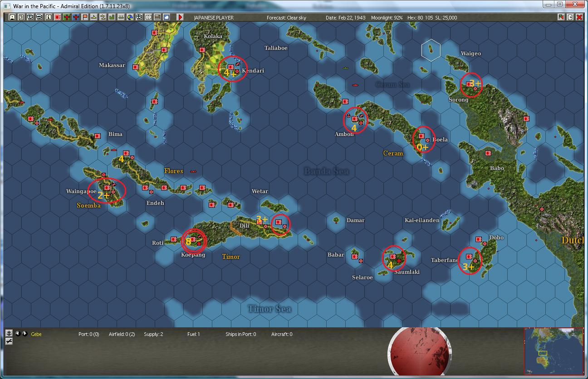Click the 'Damar' map label
Image resolution: width=588 pixels, height=379 pixels.
356,220
